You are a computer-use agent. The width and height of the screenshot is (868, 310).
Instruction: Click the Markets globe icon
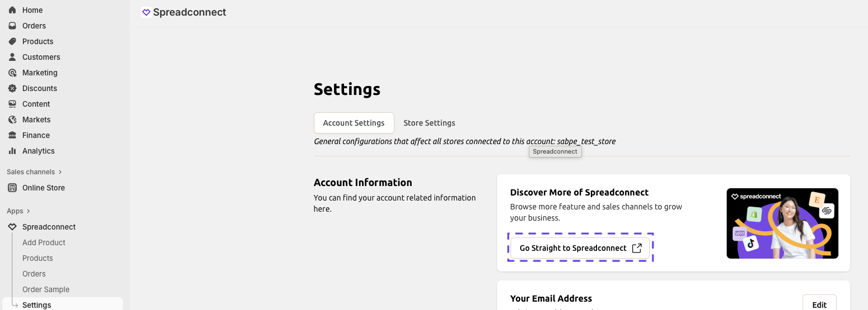point(12,120)
